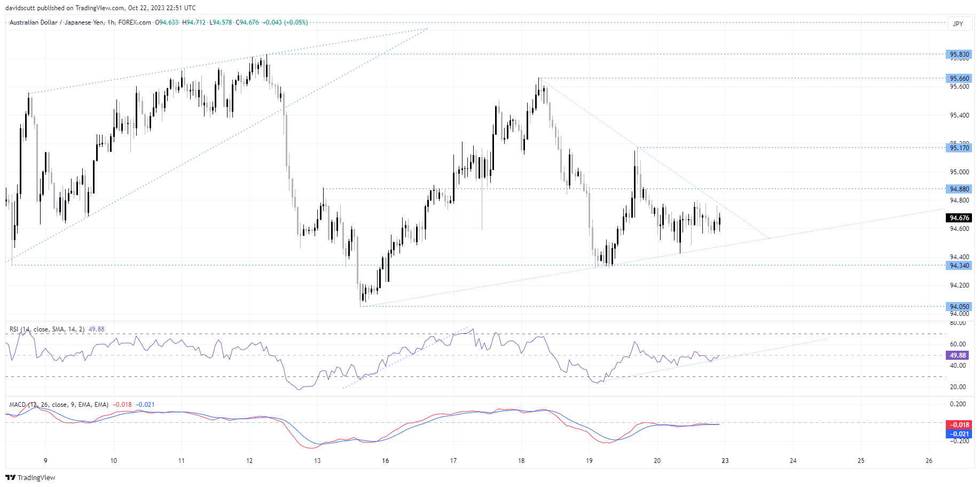
Task: Click date 18 on the time axis
Action: (x=521, y=461)
